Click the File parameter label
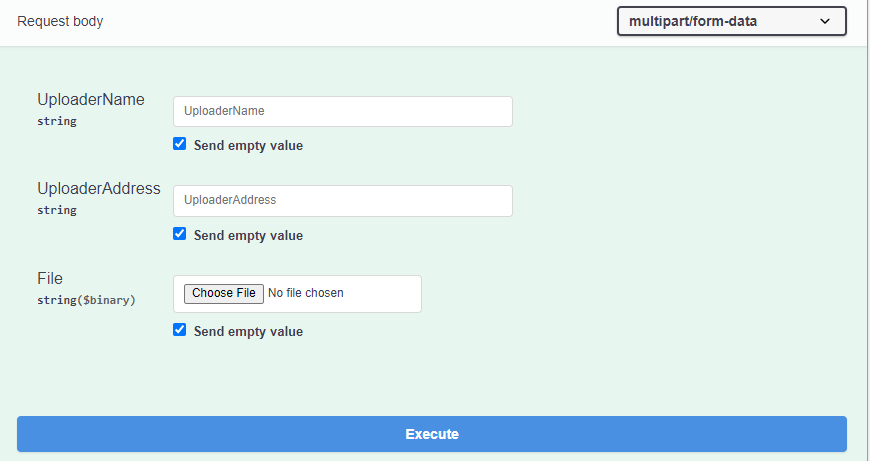Viewport: 870px width, 461px height. (x=50, y=278)
